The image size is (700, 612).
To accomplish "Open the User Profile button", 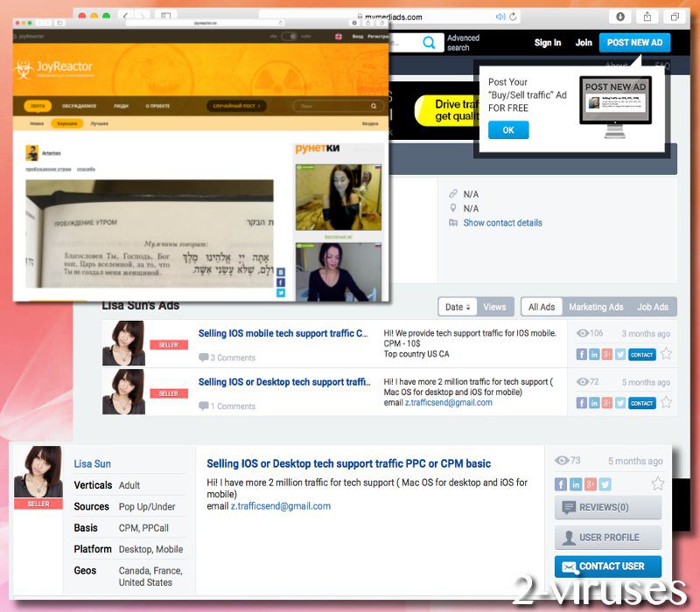I will (608, 538).
